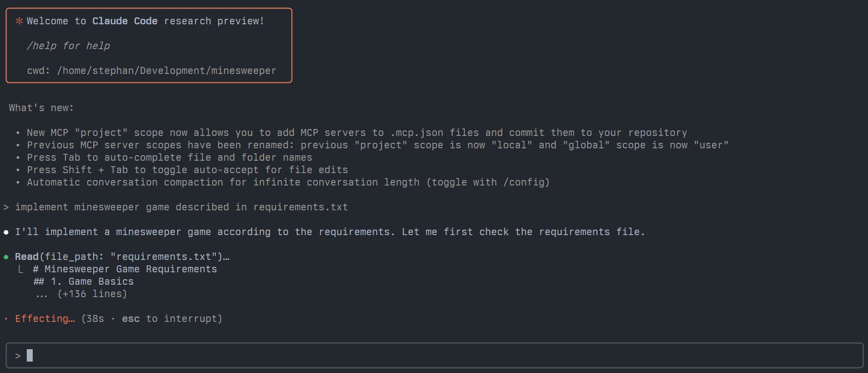The width and height of the screenshot is (868, 373).
Task: Click the green bullet beside the Read call
Action: [6, 257]
